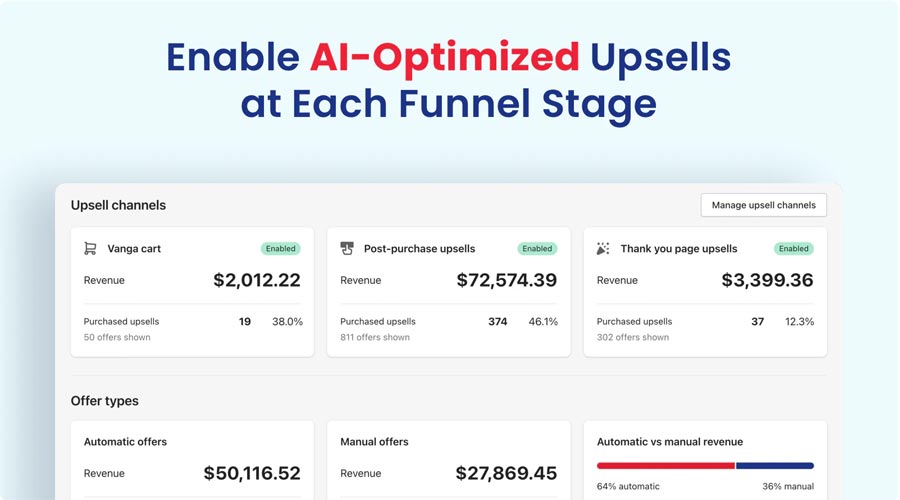This screenshot has width=900, height=500.
Task: Click the Post-purchase upsells icon
Action: (x=347, y=248)
